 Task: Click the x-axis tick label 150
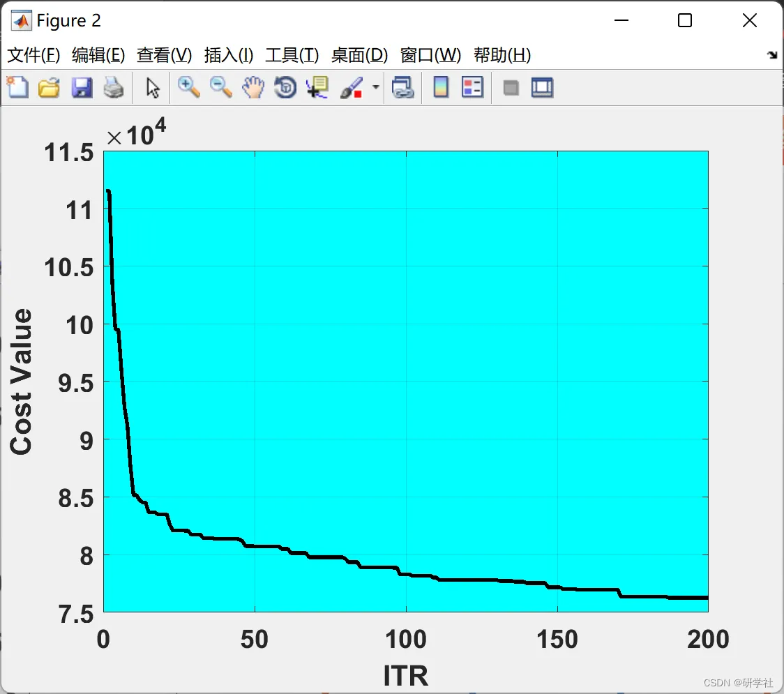point(557,640)
